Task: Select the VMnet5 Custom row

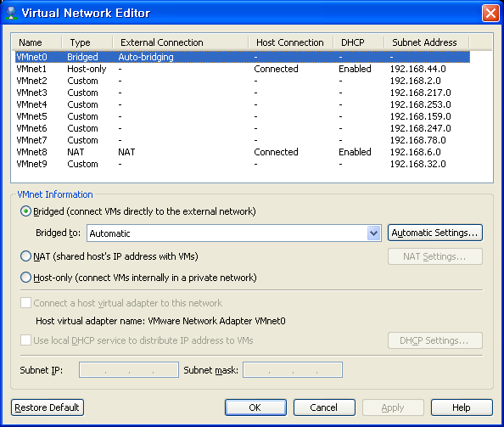Action: [x=243, y=116]
